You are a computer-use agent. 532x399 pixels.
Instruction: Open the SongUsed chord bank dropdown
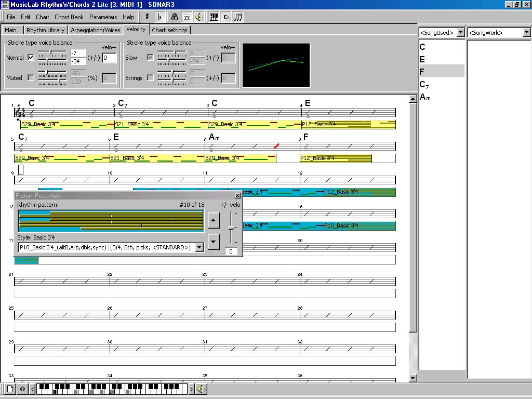click(x=460, y=33)
